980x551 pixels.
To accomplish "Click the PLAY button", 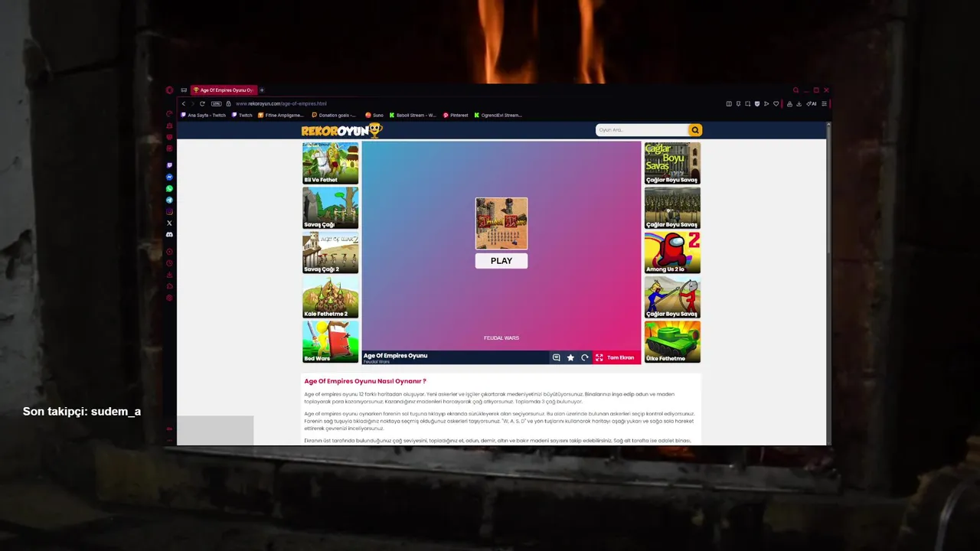I will point(501,261).
